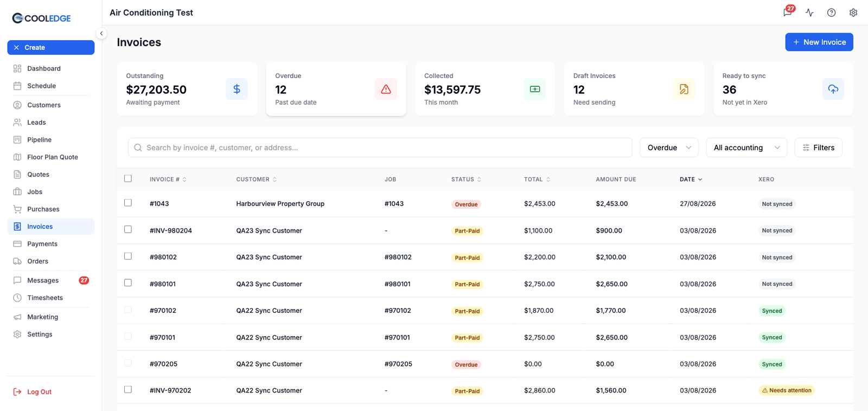This screenshot has width=868, height=411.
Task: Click the Schedule calendar icon in sidebar
Action: click(17, 86)
